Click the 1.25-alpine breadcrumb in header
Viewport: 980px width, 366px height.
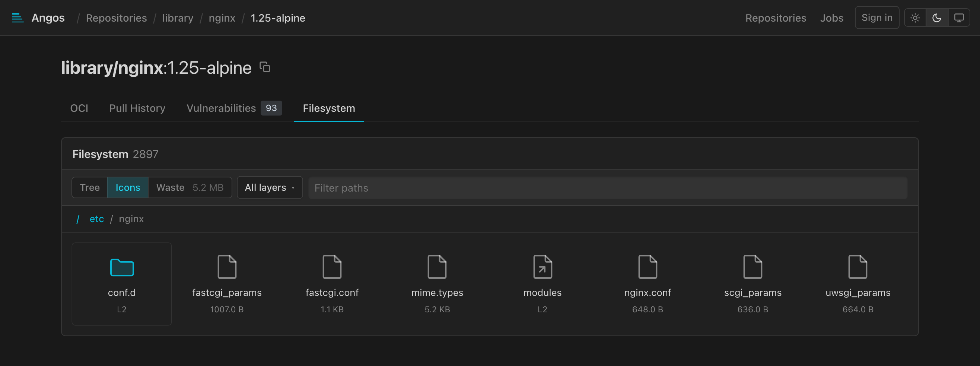click(x=278, y=18)
